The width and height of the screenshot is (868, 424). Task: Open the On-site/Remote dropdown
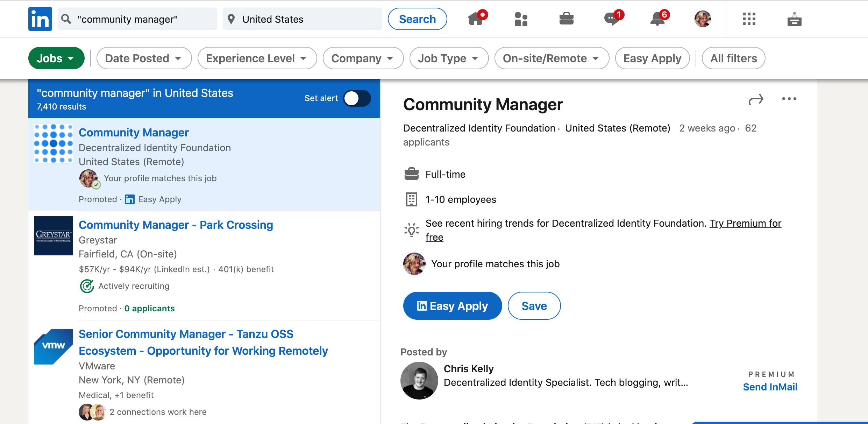click(x=552, y=58)
